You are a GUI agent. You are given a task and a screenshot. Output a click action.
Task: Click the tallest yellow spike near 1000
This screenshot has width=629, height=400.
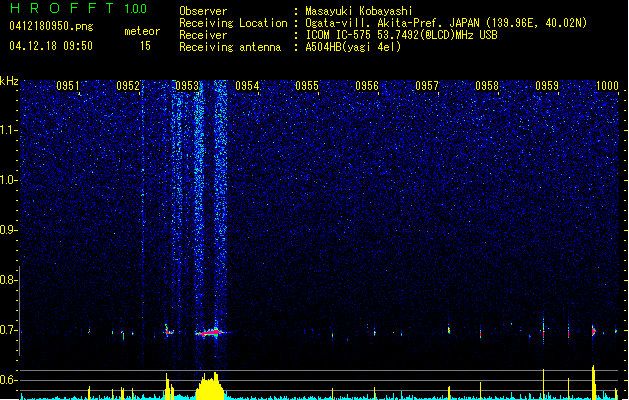click(593, 382)
